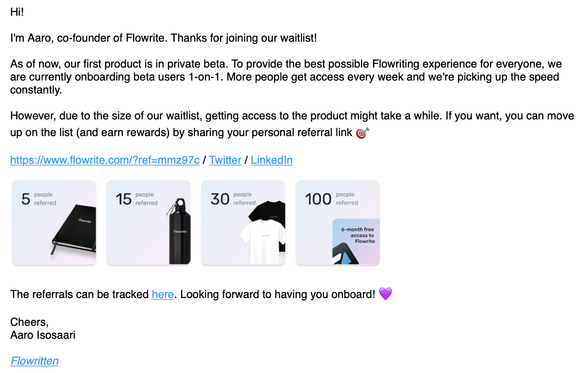The image size is (588, 373).
Task: Click the "Aaro Isosaari" signature name
Action: [x=43, y=335]
